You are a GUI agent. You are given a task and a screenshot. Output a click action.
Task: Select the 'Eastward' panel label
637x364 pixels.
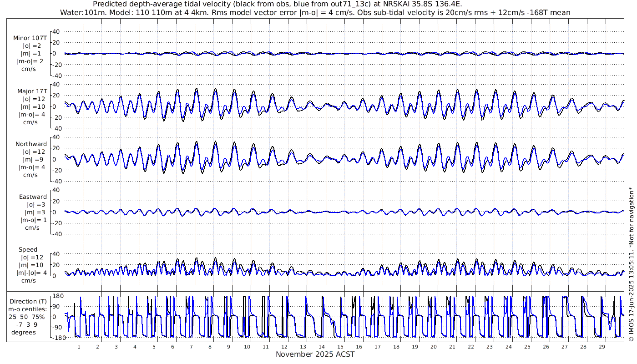coord(33,197)
